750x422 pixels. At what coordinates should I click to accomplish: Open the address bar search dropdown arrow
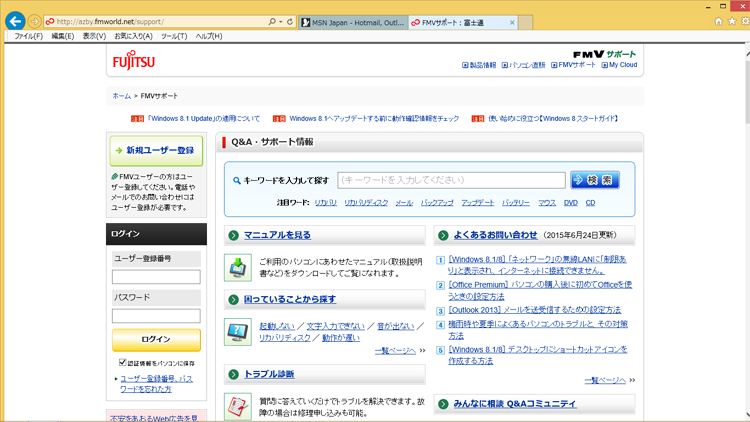coord(279,21)
